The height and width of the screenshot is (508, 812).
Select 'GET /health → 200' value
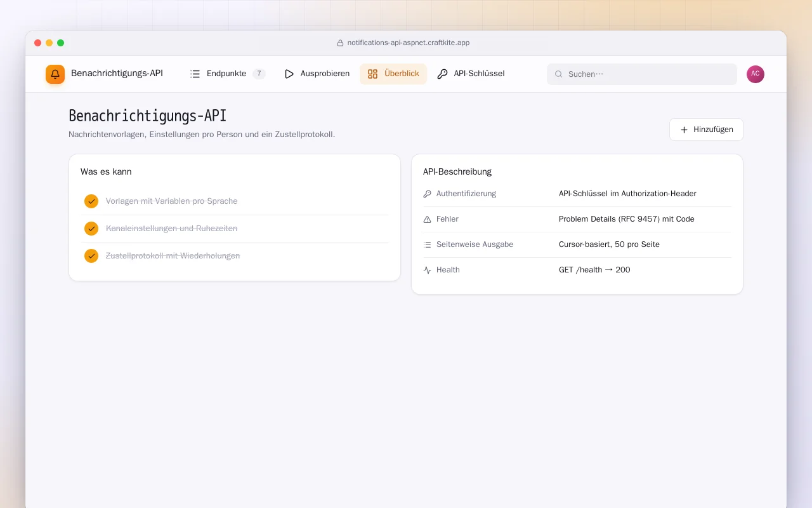pos(594,270)
